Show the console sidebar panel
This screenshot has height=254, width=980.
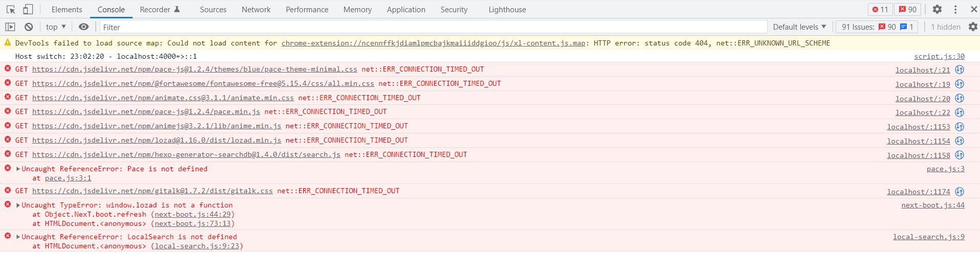pos(10,27)
